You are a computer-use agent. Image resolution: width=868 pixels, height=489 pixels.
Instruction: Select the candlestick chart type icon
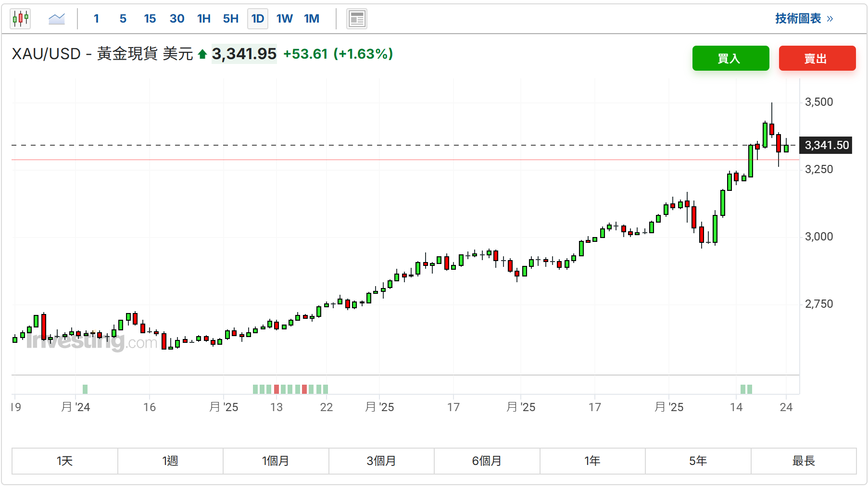(20, 19)
